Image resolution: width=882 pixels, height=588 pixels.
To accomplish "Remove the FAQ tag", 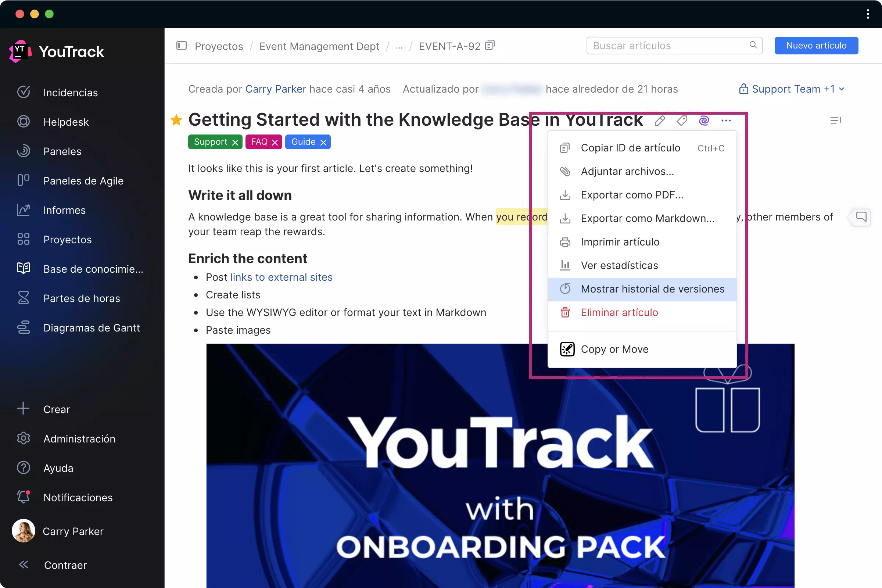I will tap(275, 143).
